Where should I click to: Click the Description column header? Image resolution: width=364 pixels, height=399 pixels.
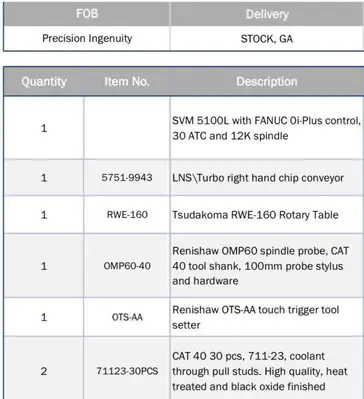(267, 81)
